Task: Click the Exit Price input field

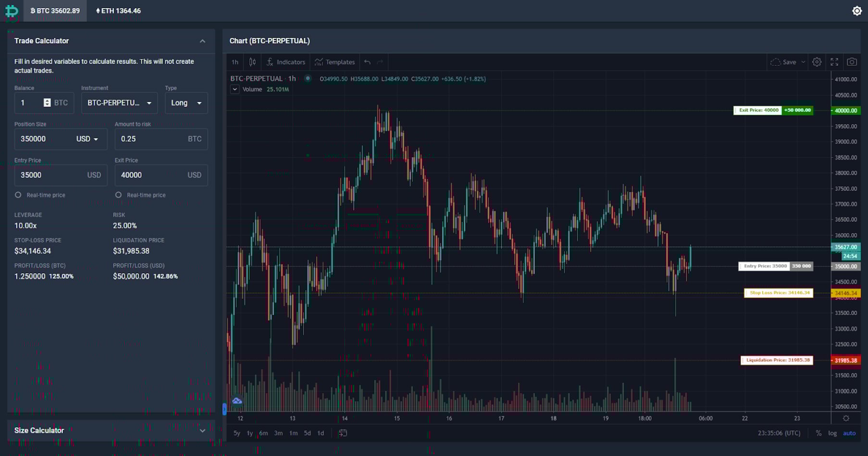Action: point(161,175)
